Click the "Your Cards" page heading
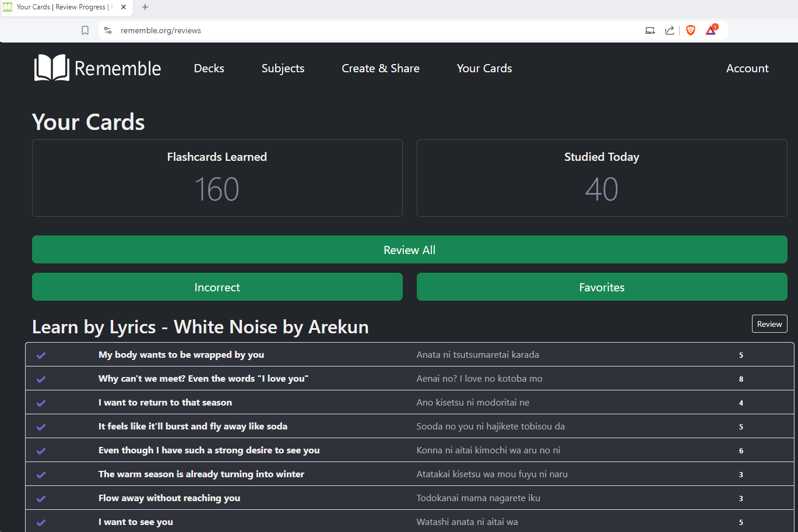The width and height of the screenshot is (798, 532). click(x=89, y=122)
